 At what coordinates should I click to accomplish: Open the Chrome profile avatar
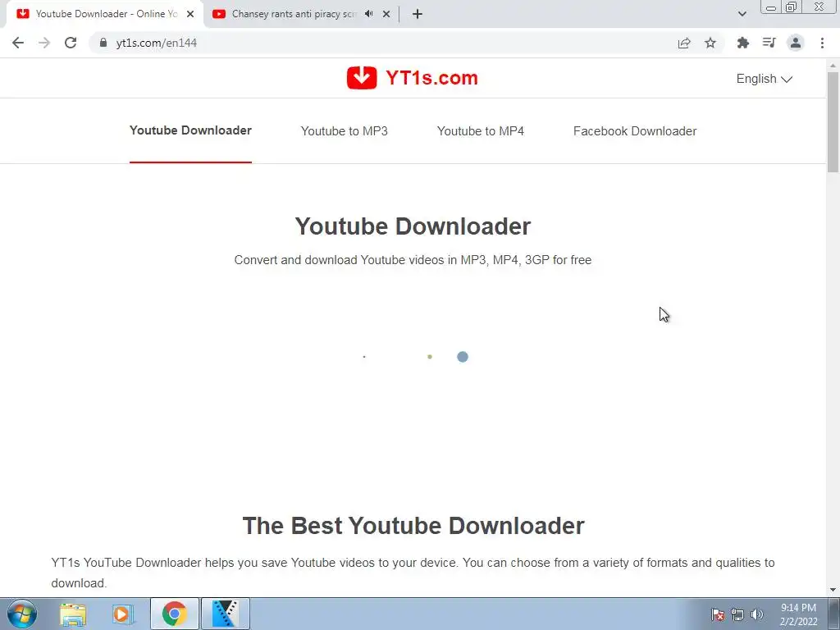796,43
